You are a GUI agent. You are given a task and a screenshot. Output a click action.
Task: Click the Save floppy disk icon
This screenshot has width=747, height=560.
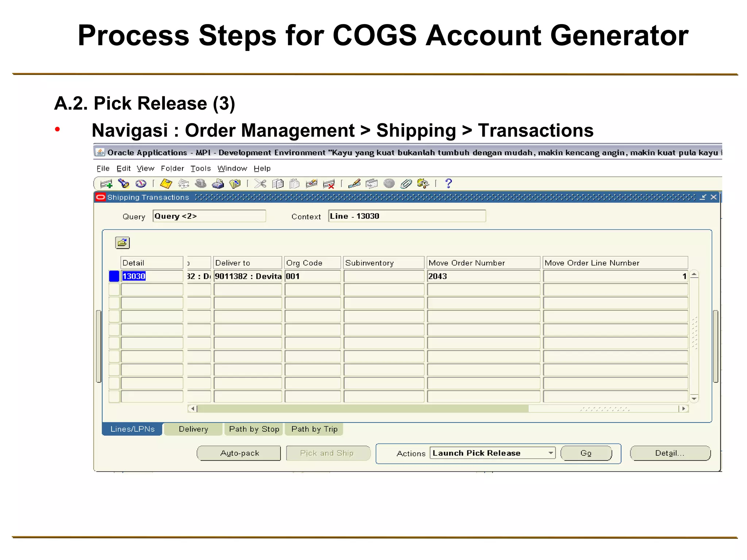pyautogui.click(x=166, y=183)
